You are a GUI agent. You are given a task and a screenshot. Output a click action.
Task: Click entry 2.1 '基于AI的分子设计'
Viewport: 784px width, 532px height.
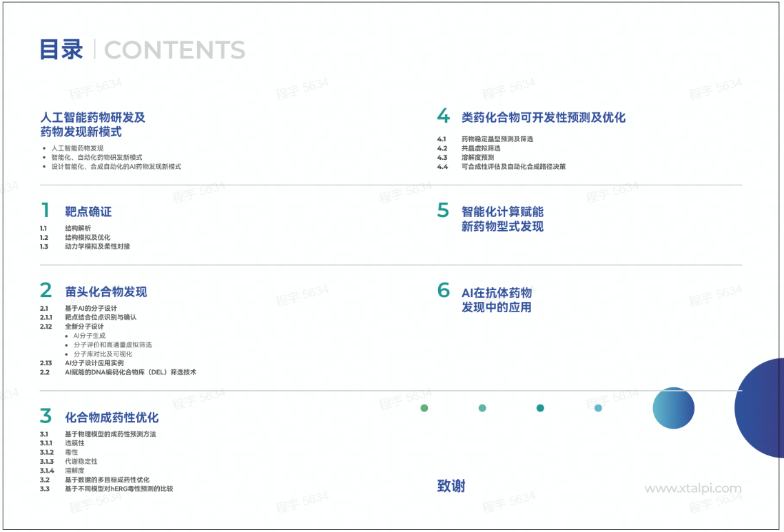pos(91,308)
